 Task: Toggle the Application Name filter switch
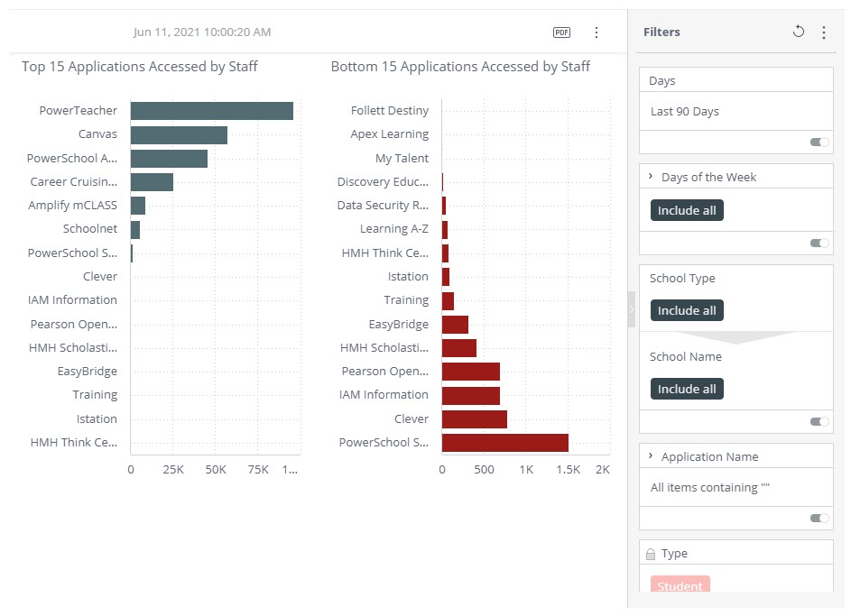(x=819, y=518)
